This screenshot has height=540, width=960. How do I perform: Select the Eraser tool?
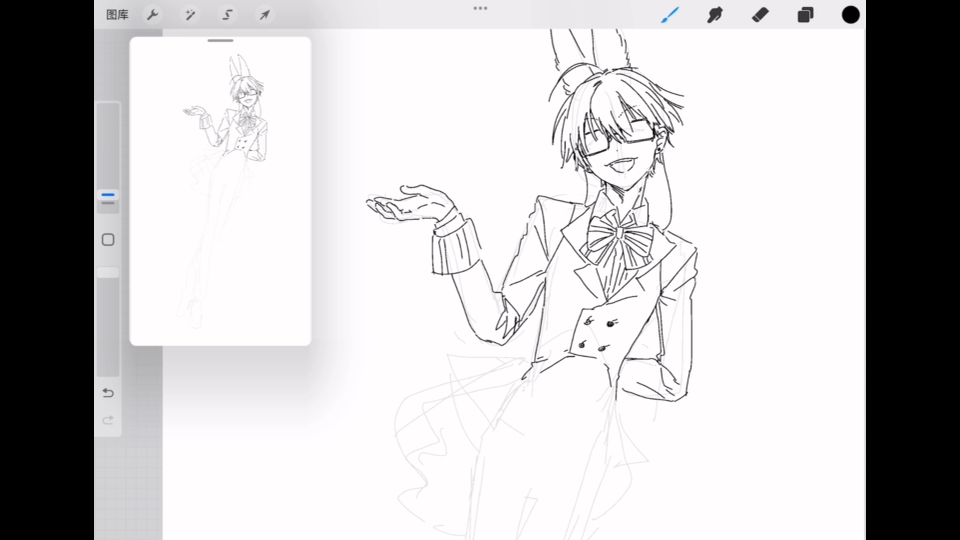pos(760,15)
